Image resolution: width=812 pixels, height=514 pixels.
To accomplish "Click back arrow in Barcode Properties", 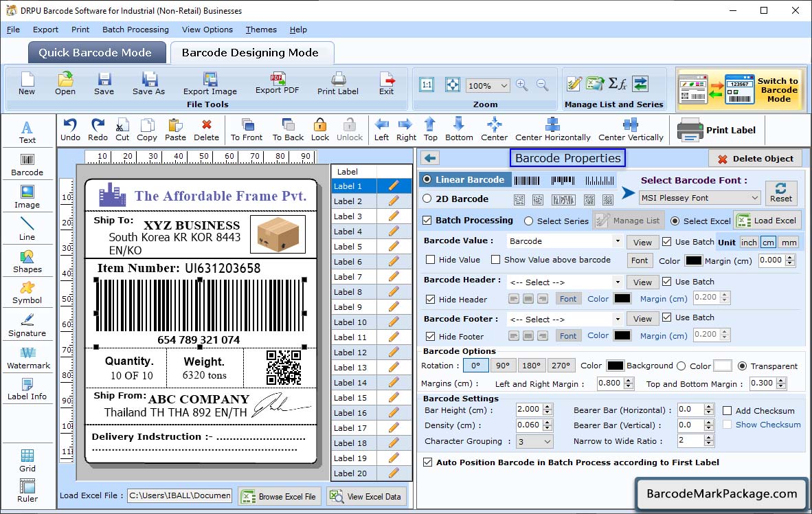I will click(430, 158).
